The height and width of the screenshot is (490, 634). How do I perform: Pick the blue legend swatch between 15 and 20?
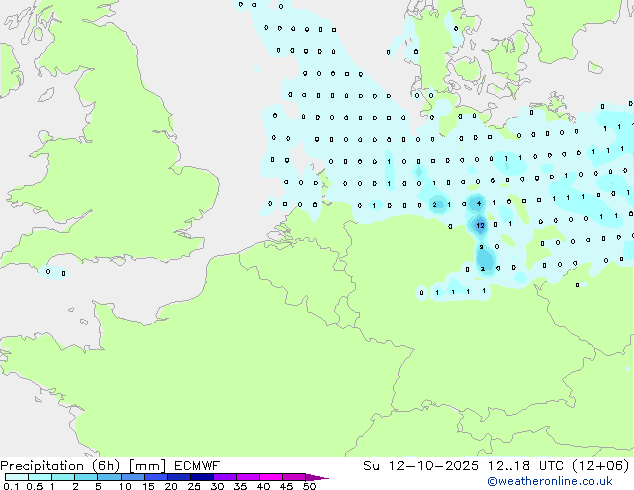(x=156, y=477)
